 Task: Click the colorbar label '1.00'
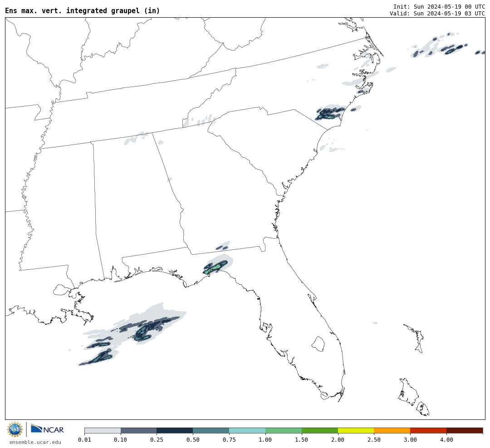(x=265, y=439)
